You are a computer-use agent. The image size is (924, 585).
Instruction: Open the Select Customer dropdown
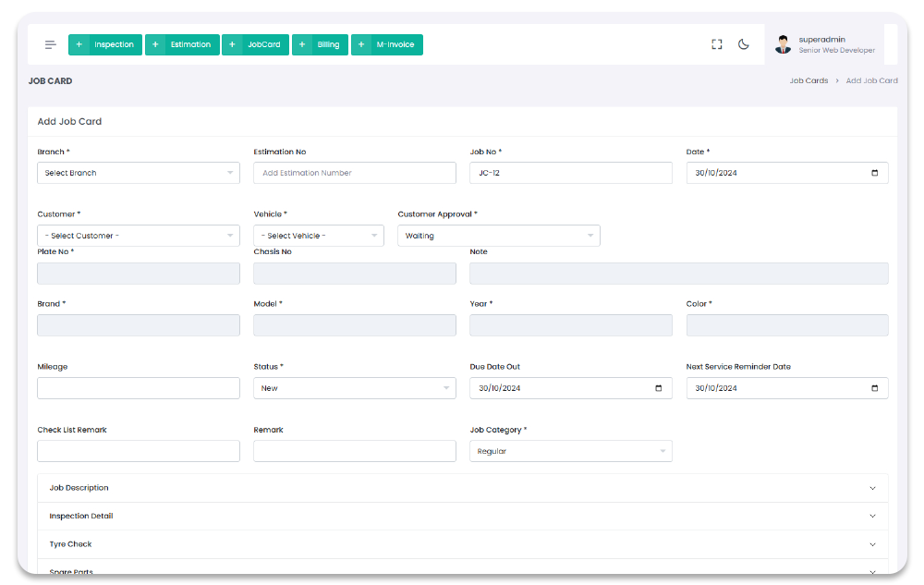[139, 236]
